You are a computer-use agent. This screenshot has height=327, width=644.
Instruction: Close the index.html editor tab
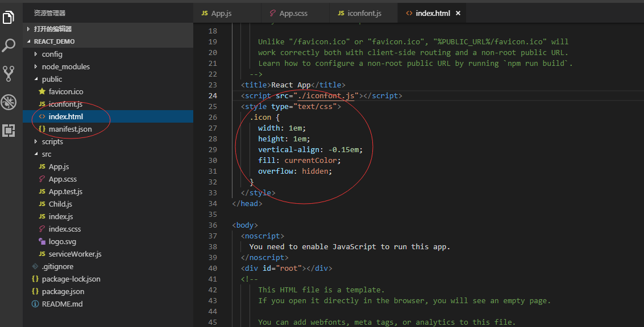(x=458, y=13)
